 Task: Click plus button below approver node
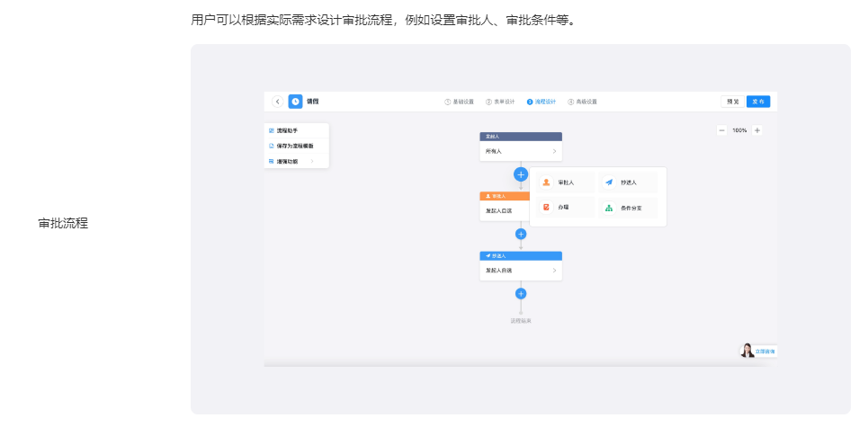(521, 234)
